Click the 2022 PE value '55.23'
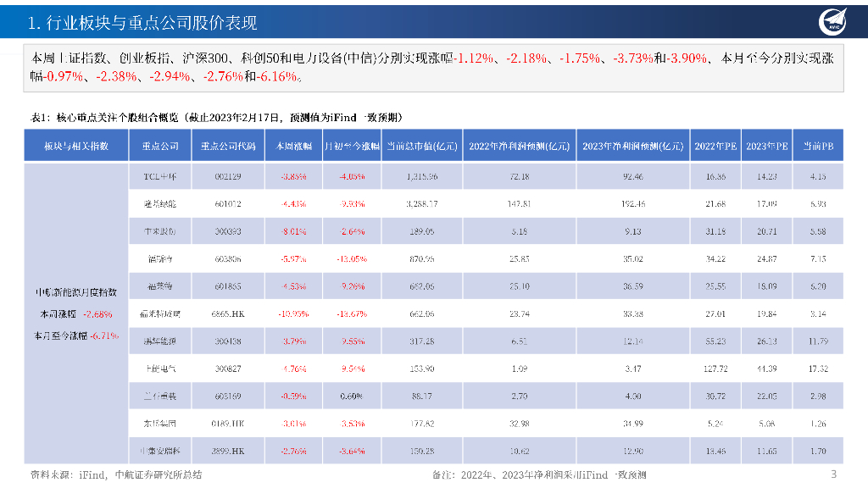 (715, 341)
